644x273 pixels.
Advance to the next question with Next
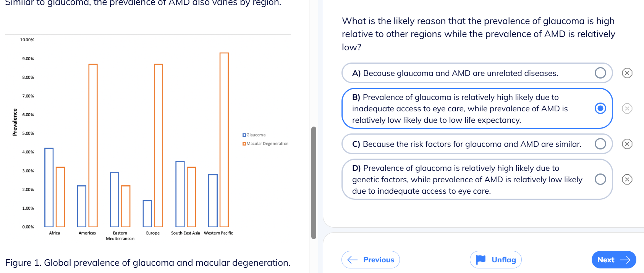coord(614,260)
